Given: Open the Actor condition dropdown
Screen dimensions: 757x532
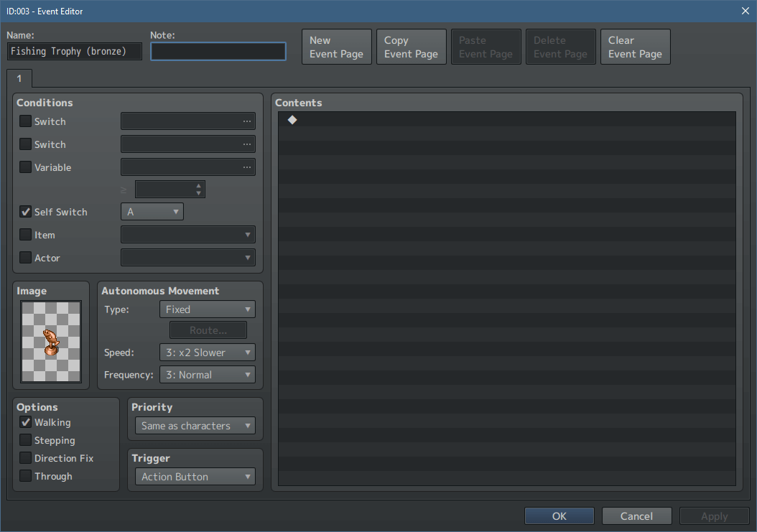Looking at the screenshot, I should point(187,257).
